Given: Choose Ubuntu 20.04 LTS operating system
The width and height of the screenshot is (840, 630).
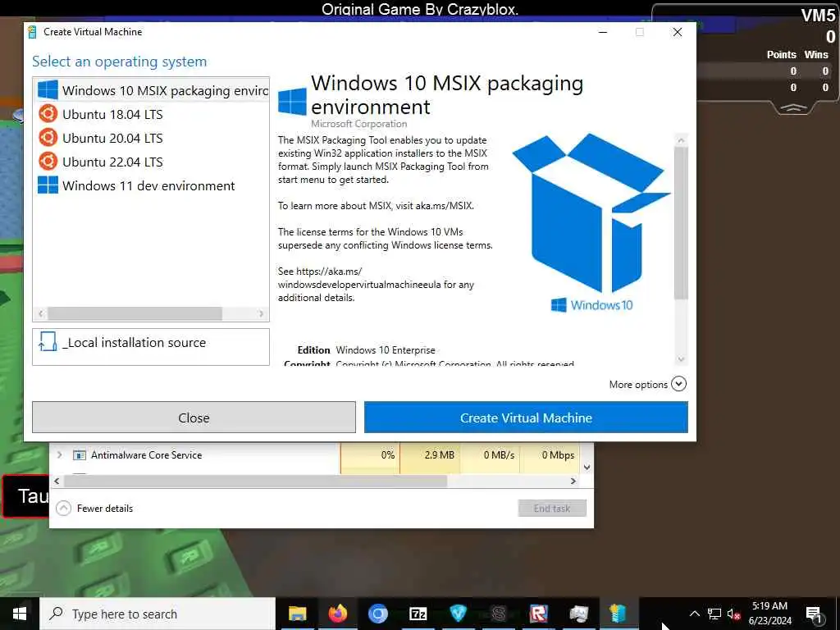Looking at the screenshot, I should (151, 138).
